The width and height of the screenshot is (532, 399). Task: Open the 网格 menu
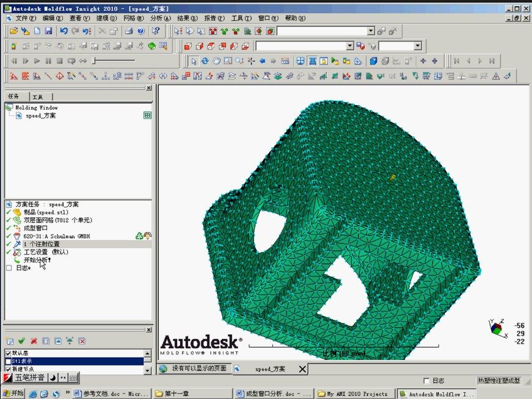tap(133, 18)
